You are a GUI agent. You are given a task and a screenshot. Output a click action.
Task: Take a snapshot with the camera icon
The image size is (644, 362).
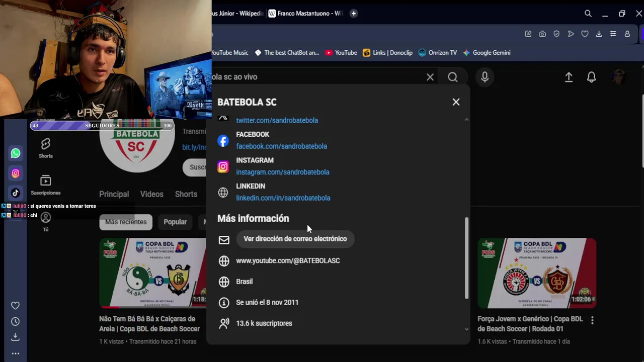[542, 34]
